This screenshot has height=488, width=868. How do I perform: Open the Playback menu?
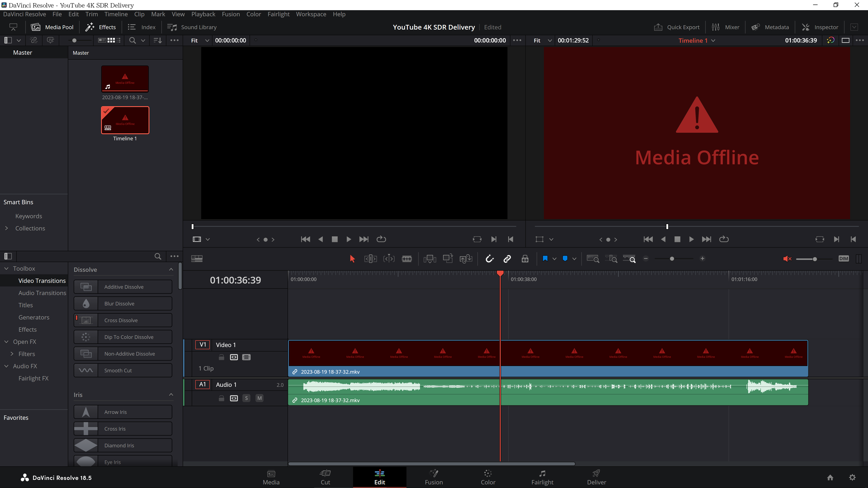click(x=203, y=14)
